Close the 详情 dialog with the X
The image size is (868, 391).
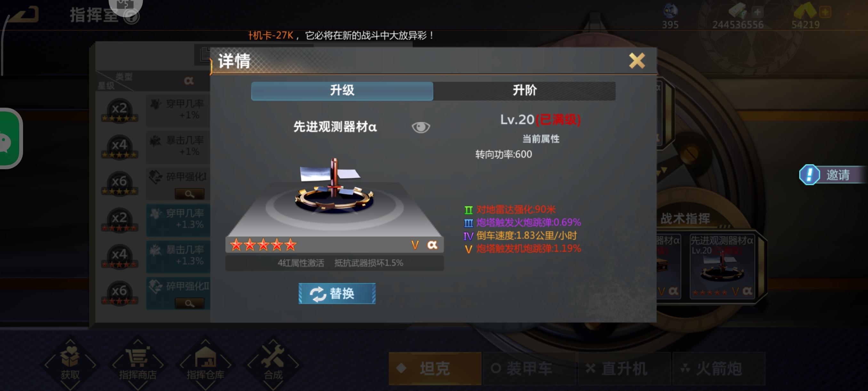pyautogui.click(x=637, y=61)
